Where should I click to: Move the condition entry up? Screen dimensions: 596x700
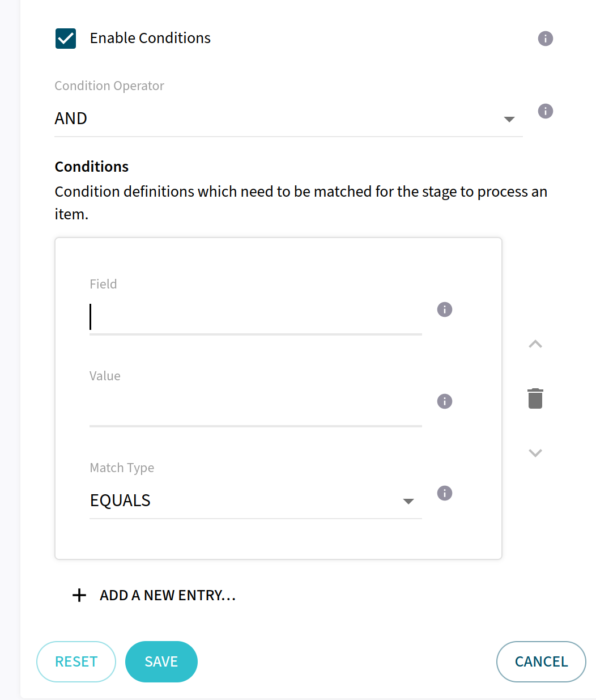coord(535,344)
